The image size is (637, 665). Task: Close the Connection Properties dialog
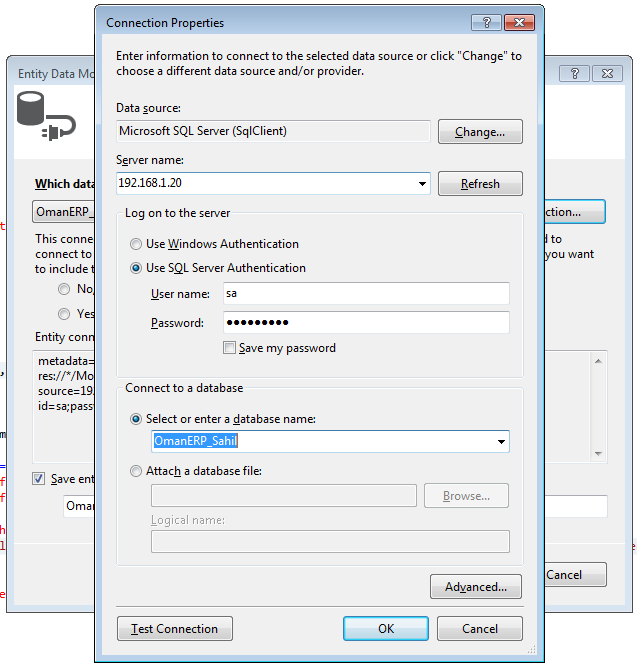[x=519, y=22]
